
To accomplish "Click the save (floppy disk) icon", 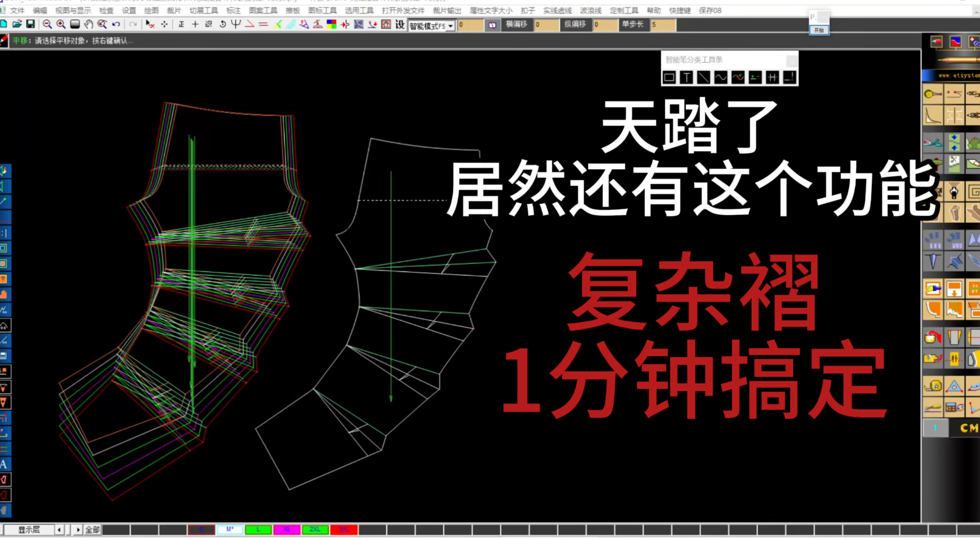I will click(31, 24).
